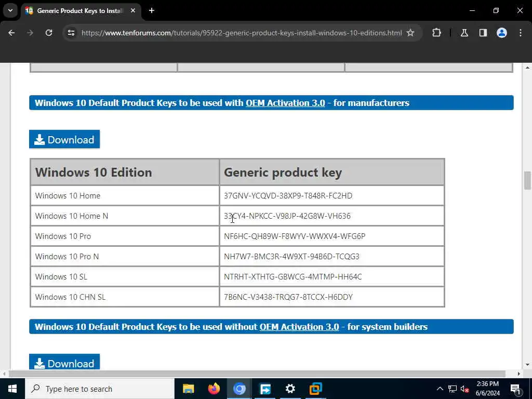Open File Explorer from taskbar

pyautogui.click(x=188, y=389)
